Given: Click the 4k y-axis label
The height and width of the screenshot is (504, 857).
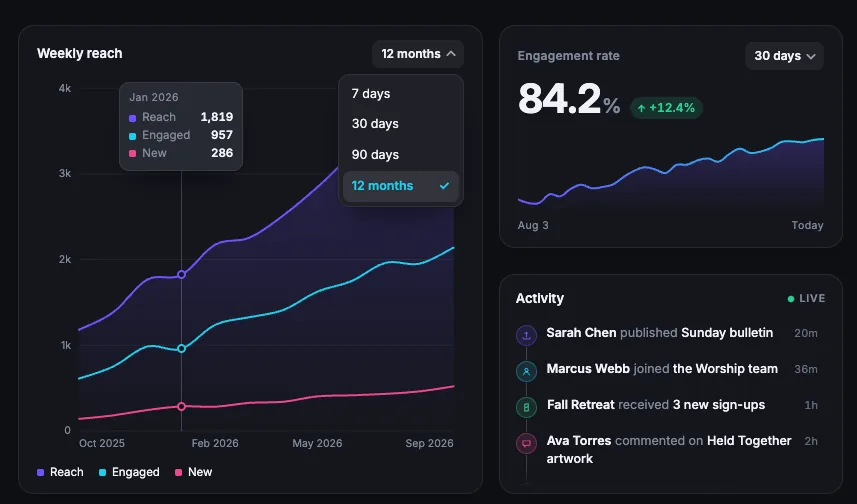Looking at the screenshot, I should click(x=64, y=89).
